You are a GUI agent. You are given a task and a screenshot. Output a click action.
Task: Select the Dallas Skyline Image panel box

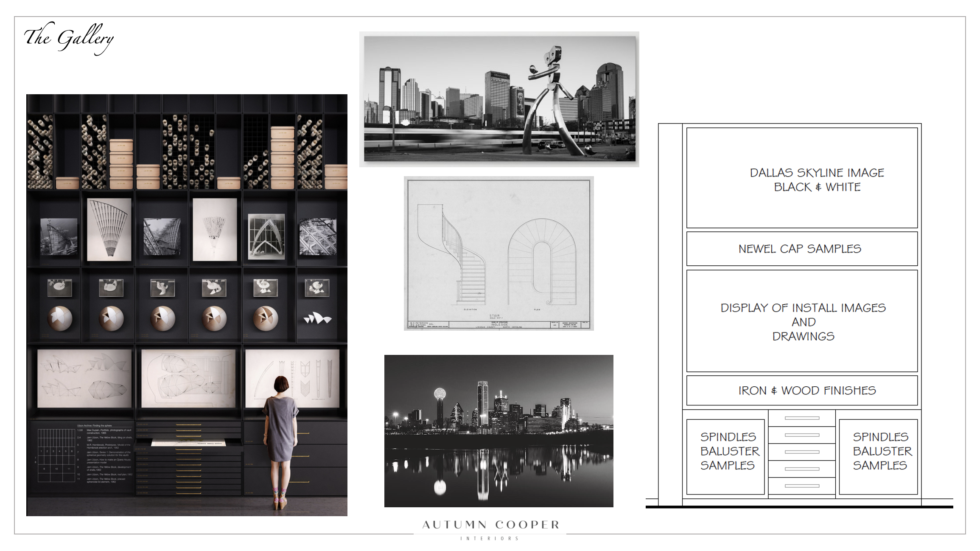pyautogui.click(x=801, y=178)
